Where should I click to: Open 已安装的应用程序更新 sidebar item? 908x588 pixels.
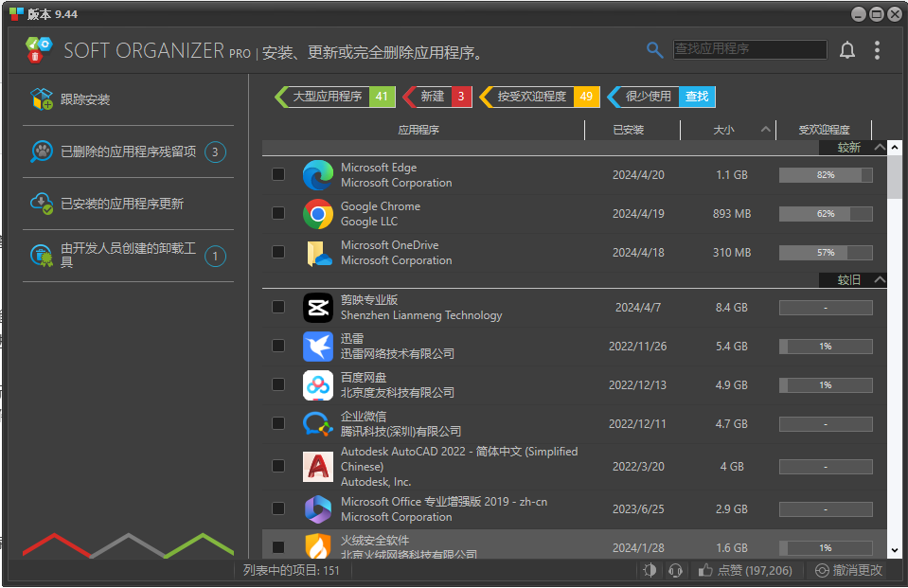(128, 204)
